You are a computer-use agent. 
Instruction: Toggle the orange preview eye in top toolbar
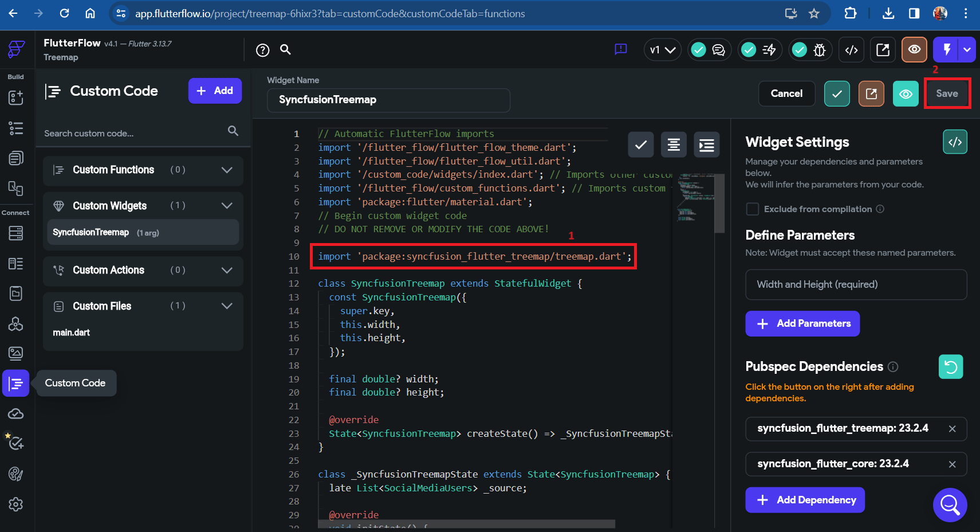pos(914,50)
